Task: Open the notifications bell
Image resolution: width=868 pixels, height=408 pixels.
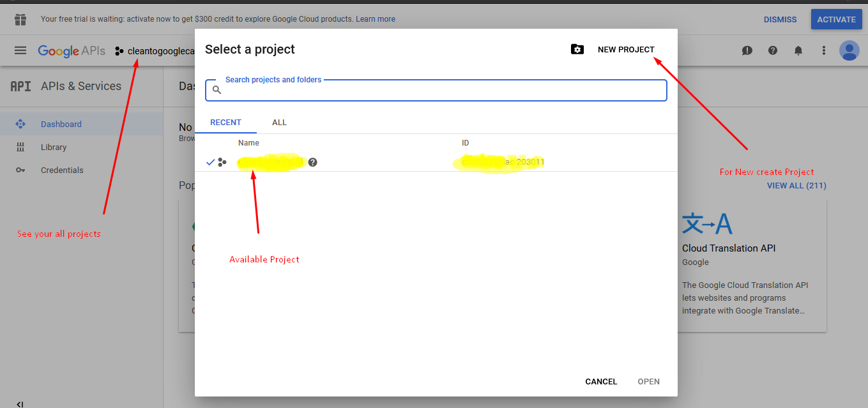Action: click(798, 50)
